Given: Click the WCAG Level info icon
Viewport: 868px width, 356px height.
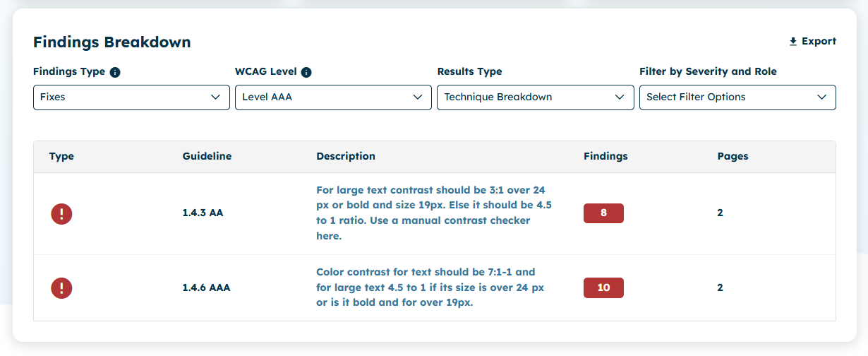Looking at the screenshot, I should [x=306, y=72].
